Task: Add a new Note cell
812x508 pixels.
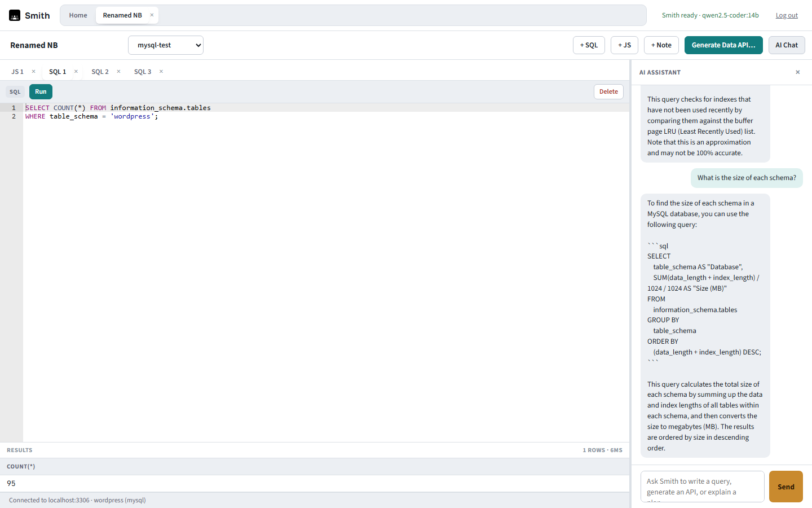Action: (661, 45)
